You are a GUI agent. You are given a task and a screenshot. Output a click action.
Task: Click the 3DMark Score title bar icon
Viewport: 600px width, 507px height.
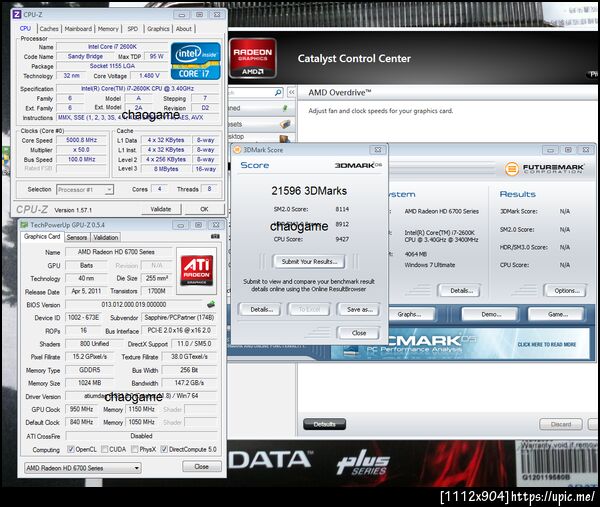point(237,150)
